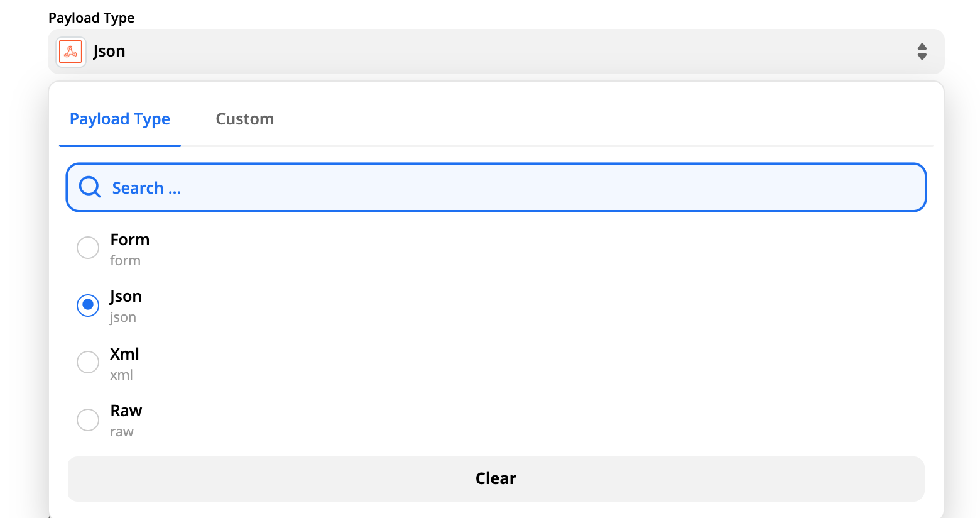Click the Raw option label
The width and height of the screenshot is (980, 518).
[126, 411]
